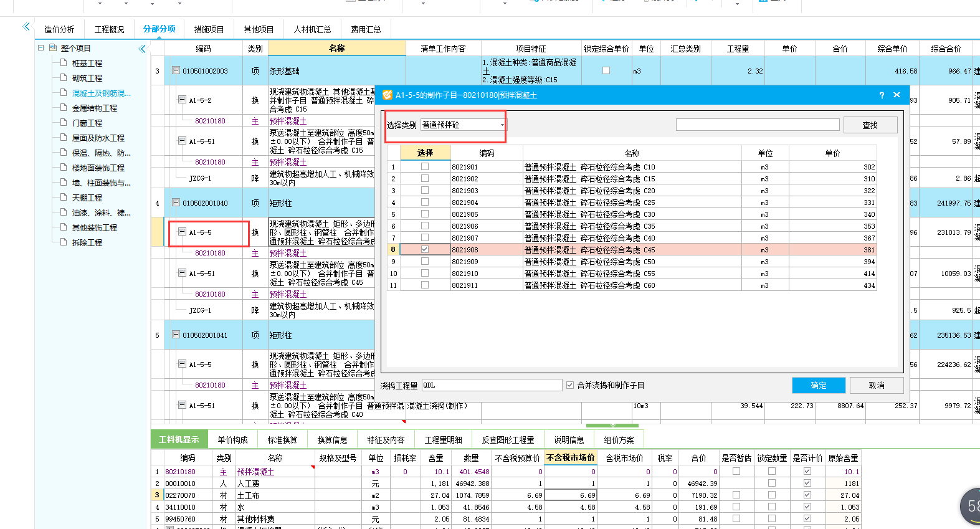Toggle 合并浇捣和制作子目 checkbox
Screen dimensions: 980x529
(570, 385)
